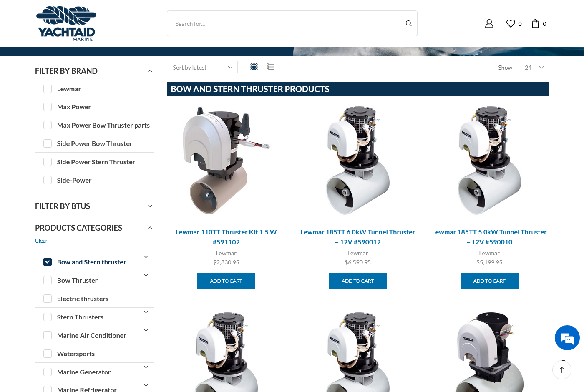Uncheck Bow and Stern thruster category
The width and height of the screenshot is (584, 392).
click(48, 262)
